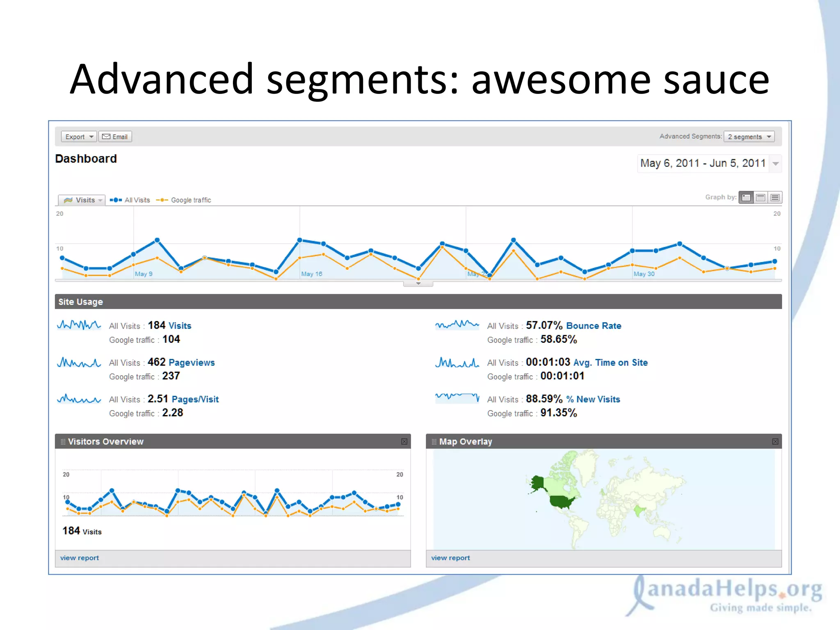Open the Advanced Segments 2 segments dropdown
The image size is (840, 630).
[749, 137]
